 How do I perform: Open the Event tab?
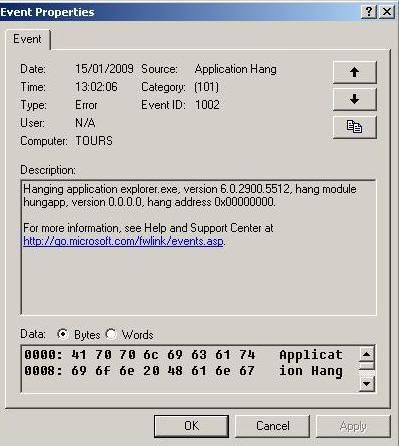pyautogui.click(x=27, y=39)
